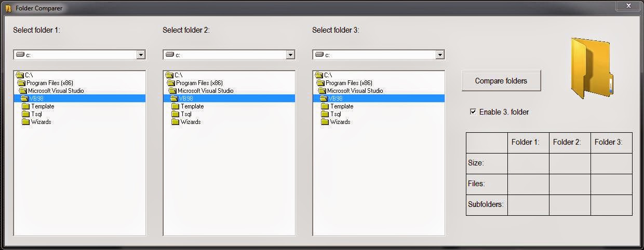Open the folder 3 drive dropdown arrow

(440, 54)
